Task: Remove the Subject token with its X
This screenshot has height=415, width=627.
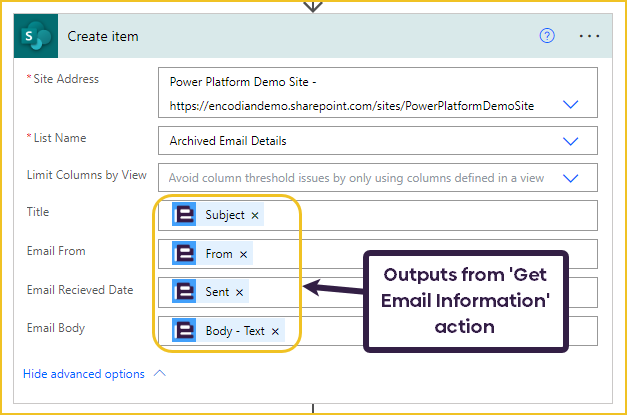Action: (x=255, y=215)
